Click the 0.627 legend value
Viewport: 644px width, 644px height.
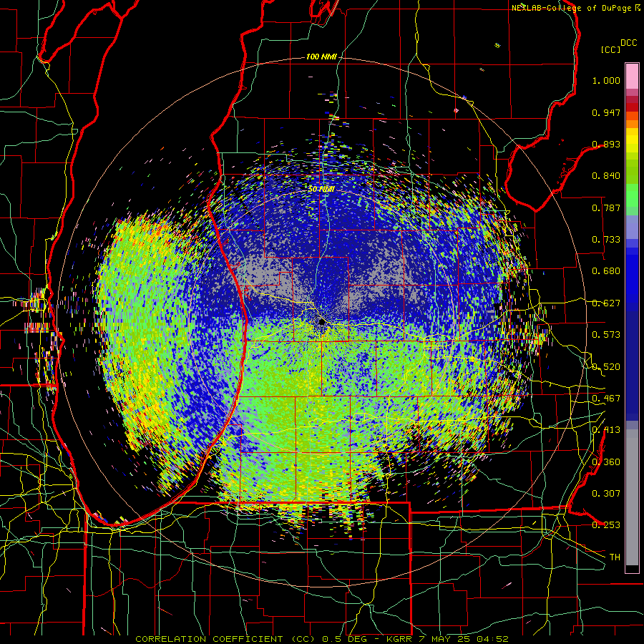pos(606,303)
